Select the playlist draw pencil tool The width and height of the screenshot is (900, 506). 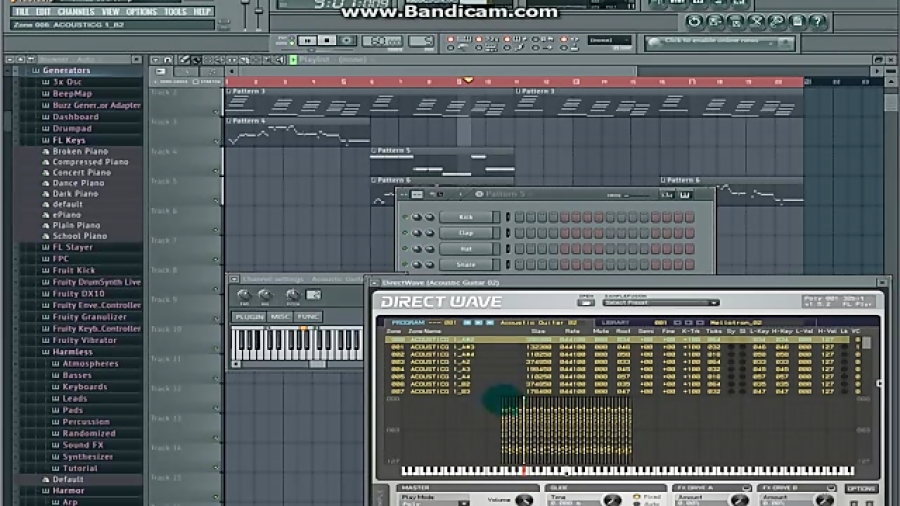click(x=184, y=60)
